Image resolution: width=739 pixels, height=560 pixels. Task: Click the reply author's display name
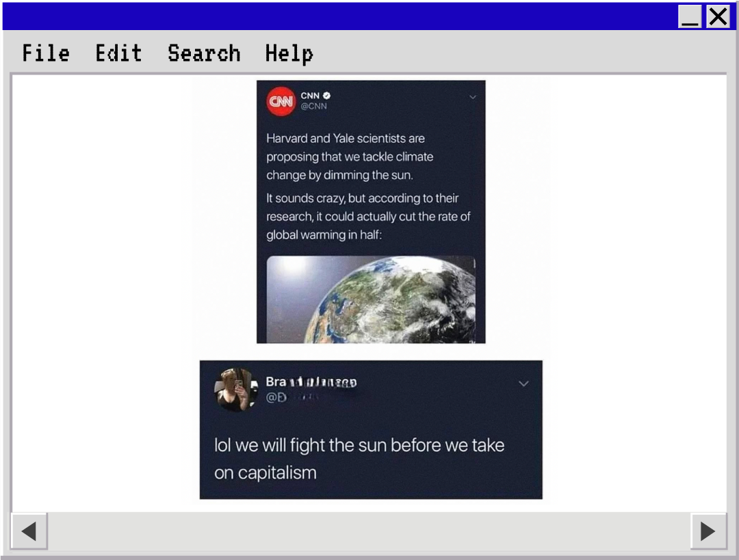point(311,382)
